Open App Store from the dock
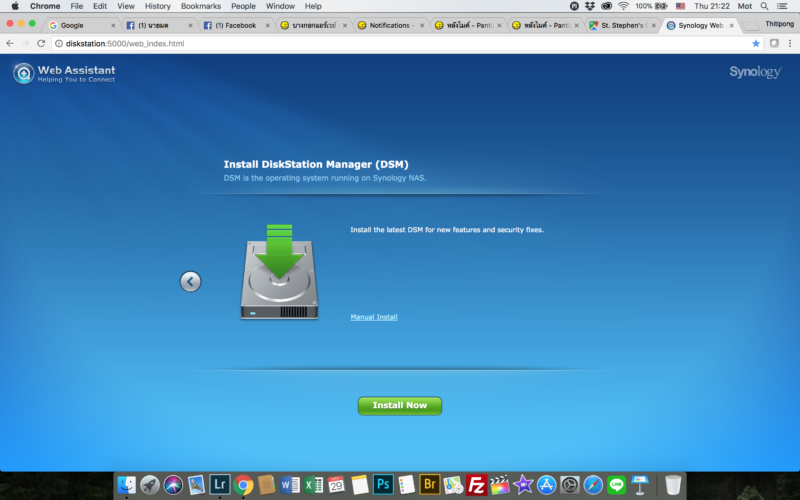This screenshot has height=500, width=800. pyautogui.click(x=546, y=485)
